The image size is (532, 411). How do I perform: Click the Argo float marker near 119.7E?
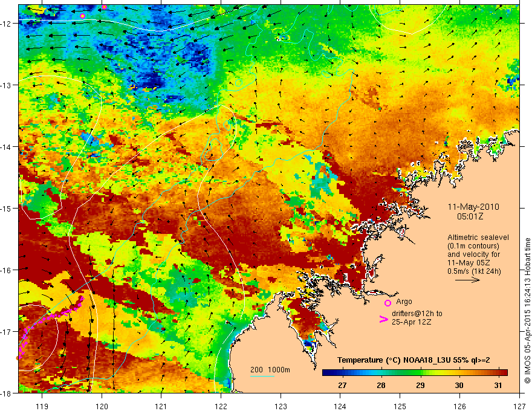[x=82, y=16]
